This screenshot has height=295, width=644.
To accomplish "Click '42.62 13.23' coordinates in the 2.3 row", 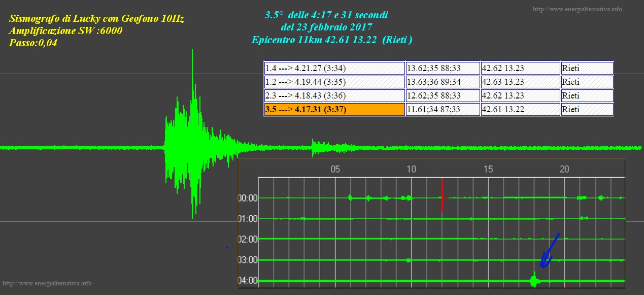I will tap(520, 95).
